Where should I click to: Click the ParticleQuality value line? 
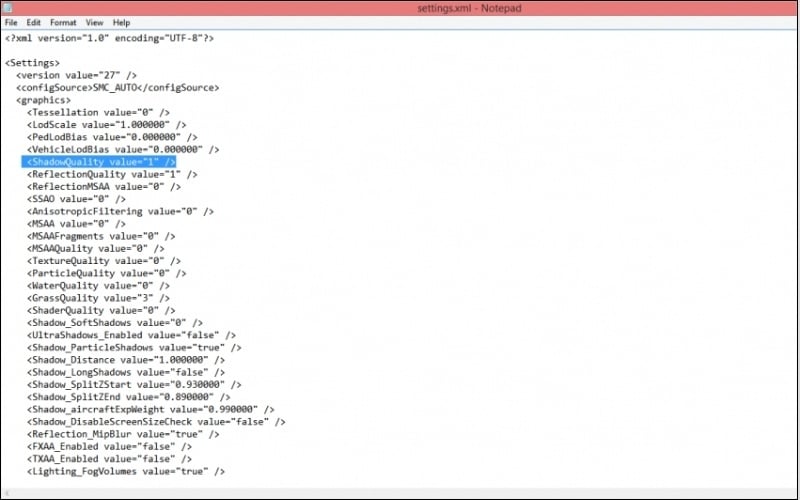point(107,273)
